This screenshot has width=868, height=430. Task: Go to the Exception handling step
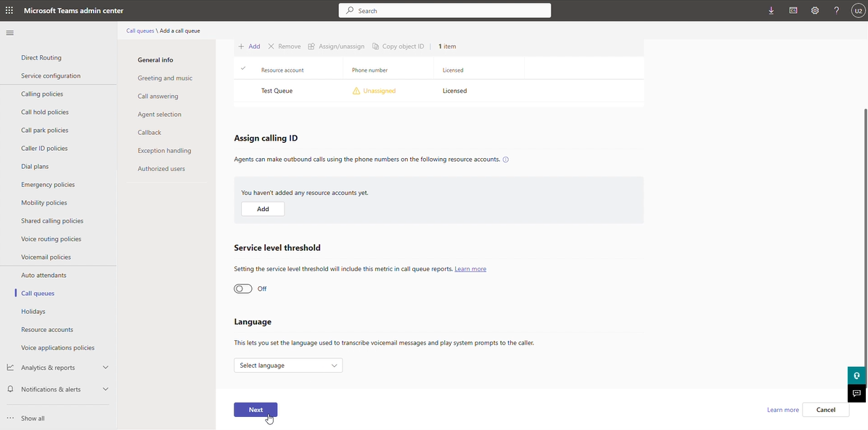pyautogui.click(x=165, y=151)
